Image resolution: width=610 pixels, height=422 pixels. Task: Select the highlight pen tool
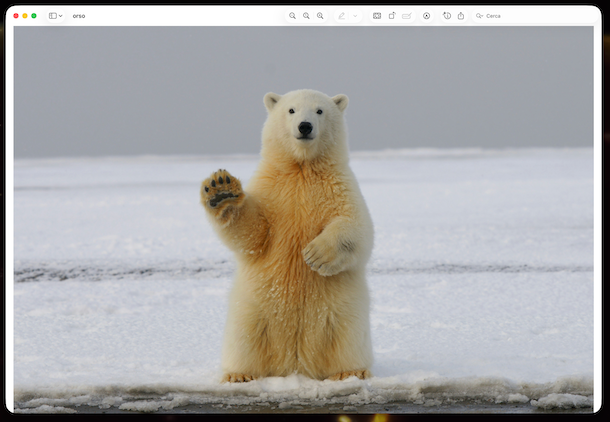coord(342,16)
